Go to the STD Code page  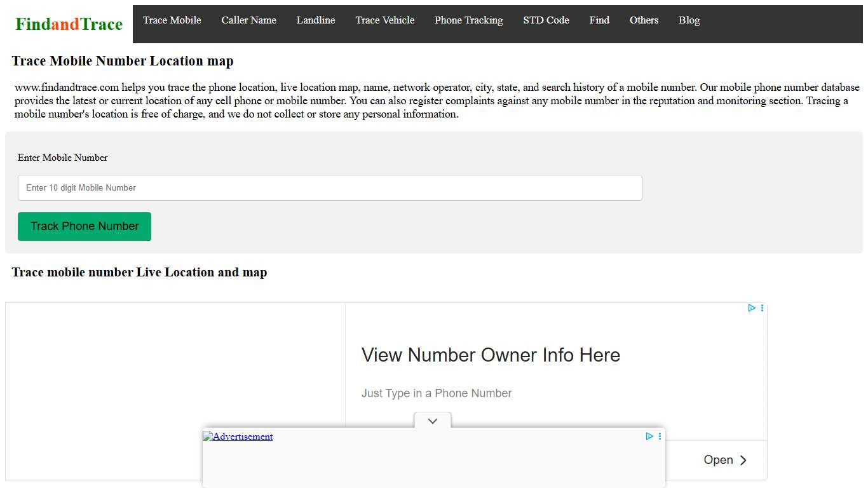click(546, 20)
